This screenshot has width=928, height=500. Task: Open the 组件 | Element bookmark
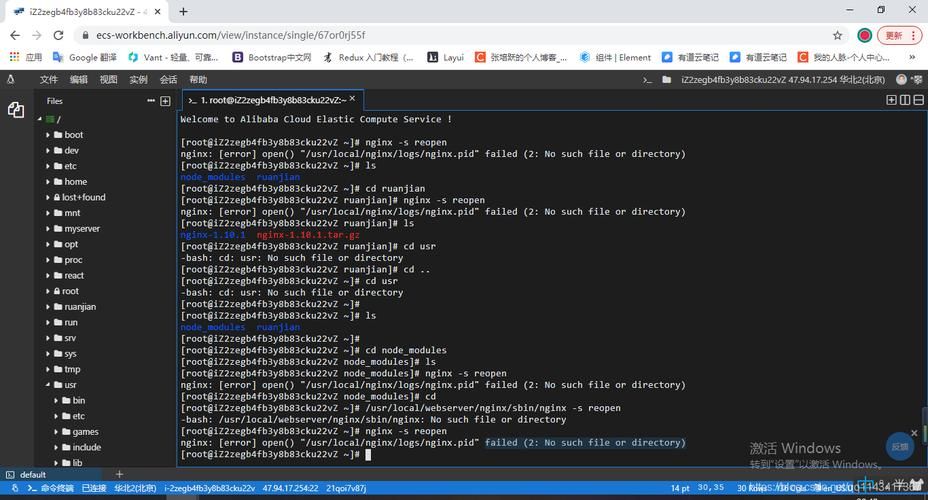pyautogui.click(x=615, y=57)
